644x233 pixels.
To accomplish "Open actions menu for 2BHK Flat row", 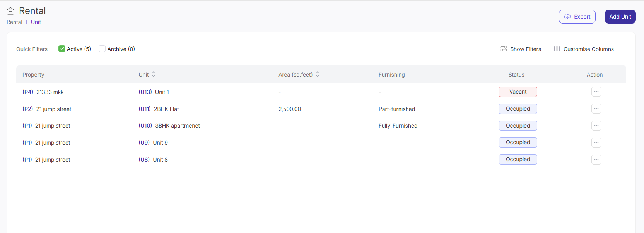I will (x=596, y=109).
